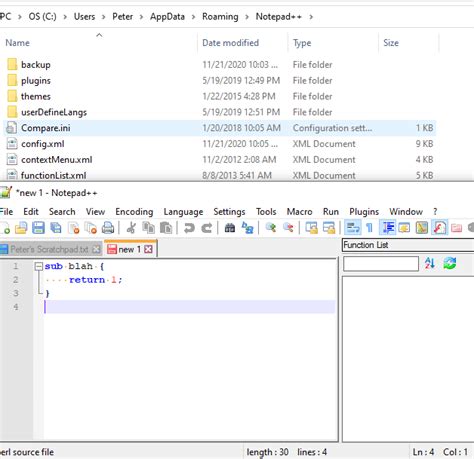Toggle Show All Characters pilcrow icon
The image size is (474, 459).
(x=369, y=228)
